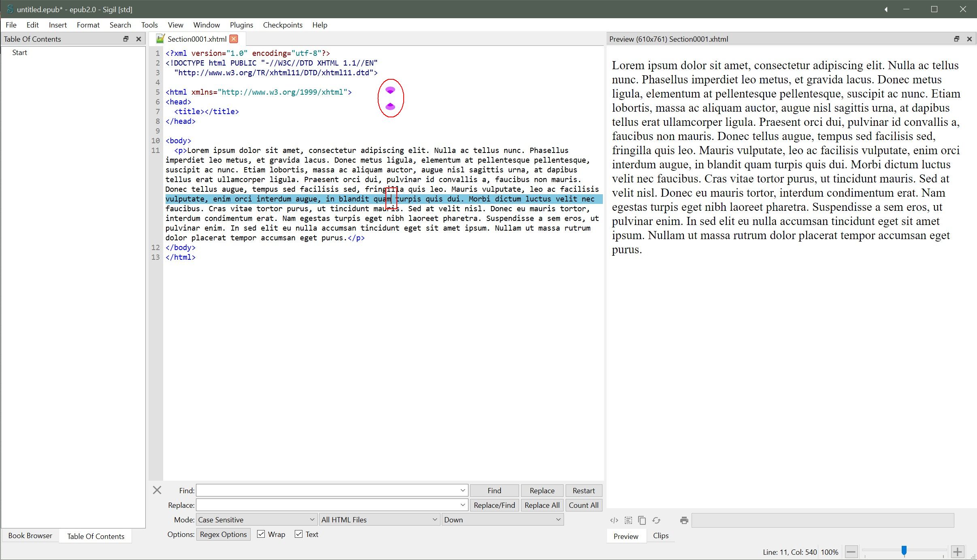Click the Section0001.xhtml file tab icon
The width and height of the screenshot is (977, 560).
click(x=160, y=39)
